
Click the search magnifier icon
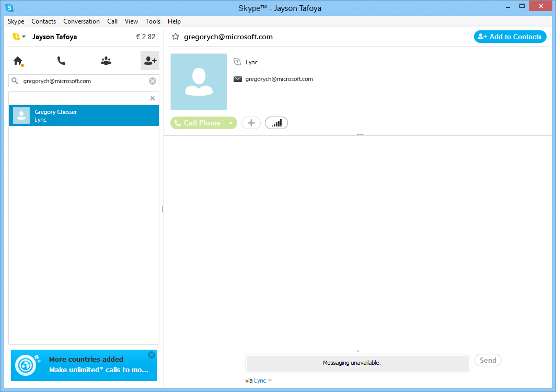pos(15,81)
